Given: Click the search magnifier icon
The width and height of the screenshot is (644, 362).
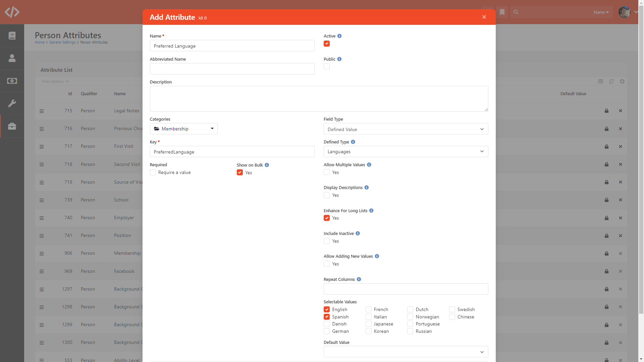Looking at the screenshot, I should click(x=516, y=12).
